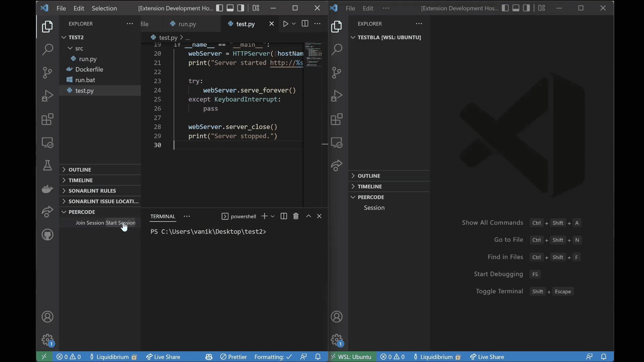The image size is (644, 362).
Task: Expand the TIMELINE section in explorer
Action: pyautogui.click(x=80, y=180)
